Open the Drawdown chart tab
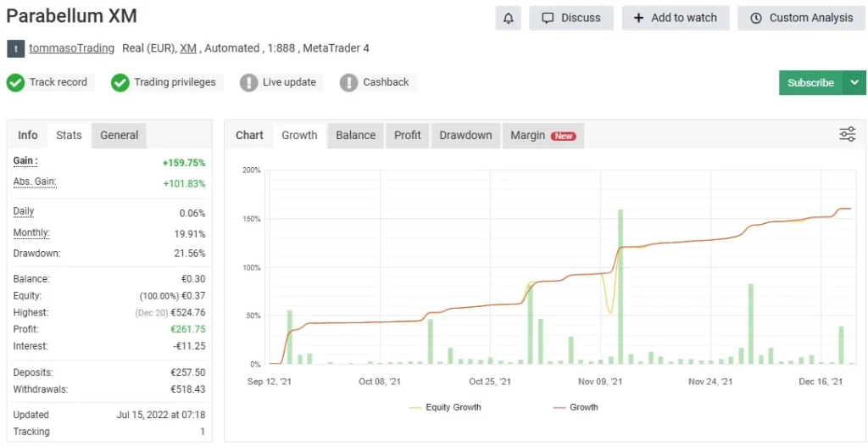Image resolution: width=868 pixels, height=447 pixels. (x=465, y=135)
